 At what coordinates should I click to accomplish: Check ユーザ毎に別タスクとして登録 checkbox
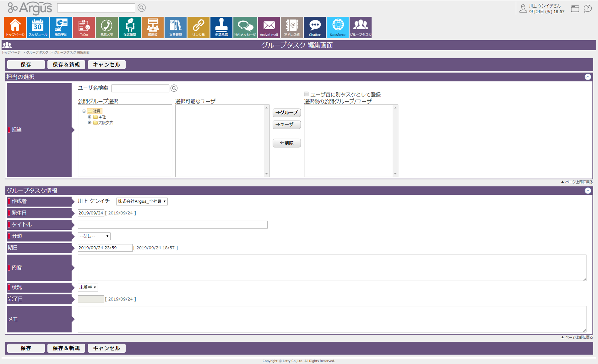(x=306, y=94)
